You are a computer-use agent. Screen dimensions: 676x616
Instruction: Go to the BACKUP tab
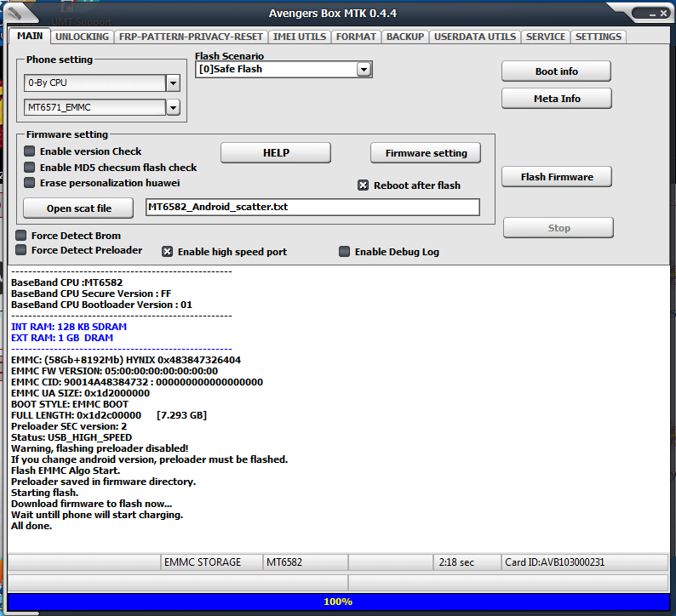click(404, 37)
